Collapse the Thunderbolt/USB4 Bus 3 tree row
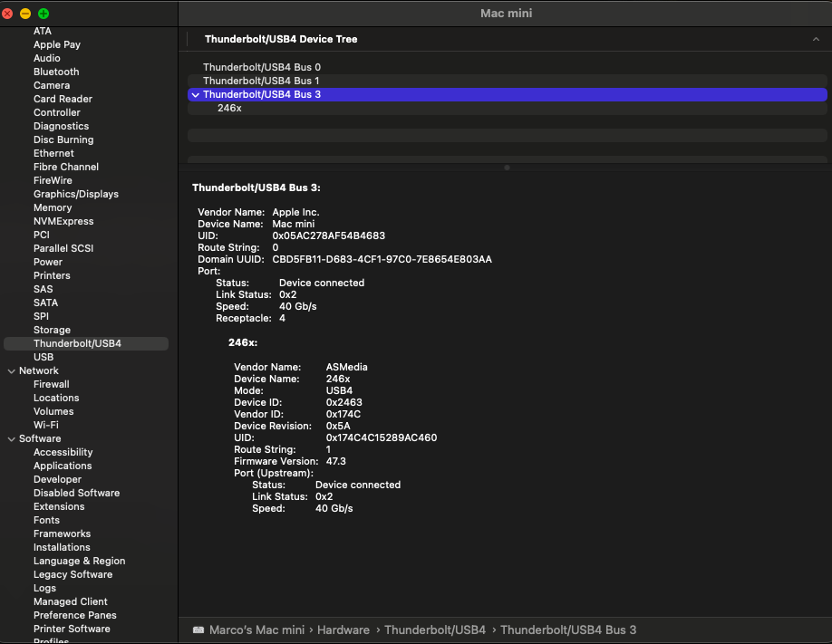Screen dimensions: 832x644 [196, 94]
